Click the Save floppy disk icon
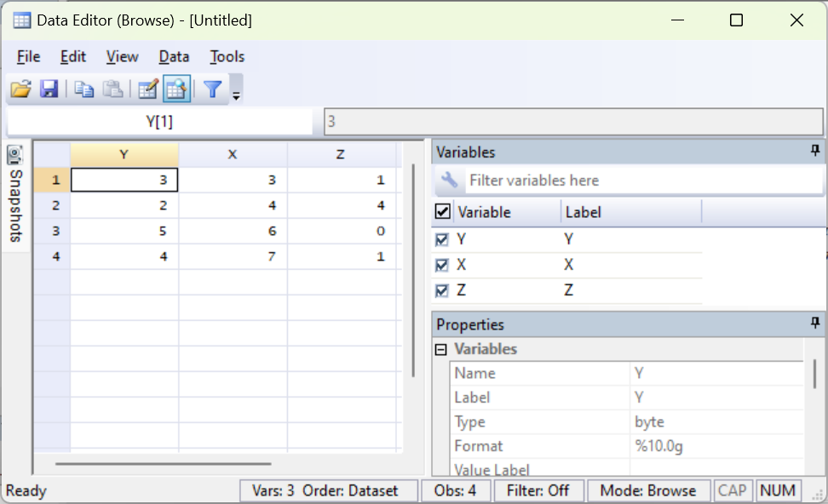 coord(49,89)
